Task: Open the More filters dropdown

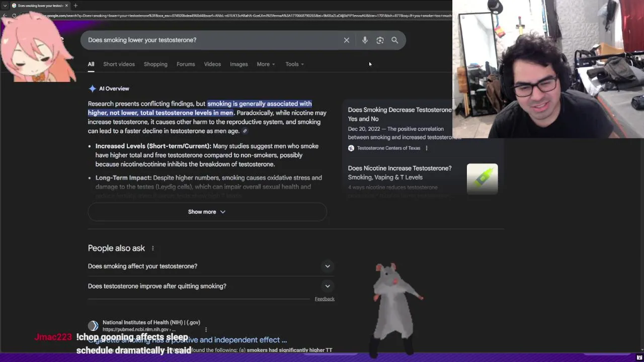Action: [266, 64]
